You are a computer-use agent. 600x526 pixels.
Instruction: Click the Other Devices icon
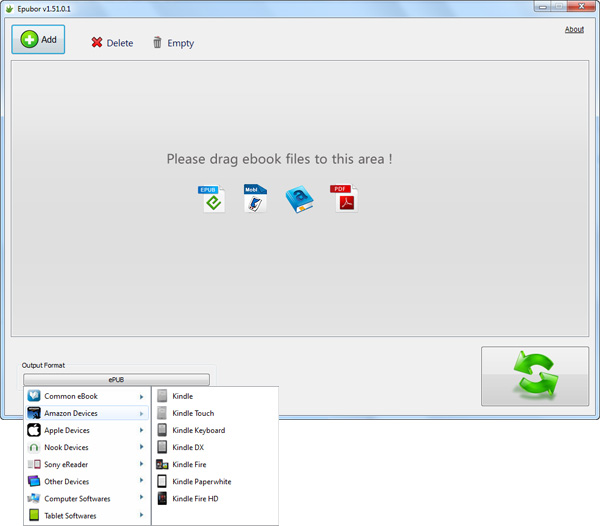(34, 481)
